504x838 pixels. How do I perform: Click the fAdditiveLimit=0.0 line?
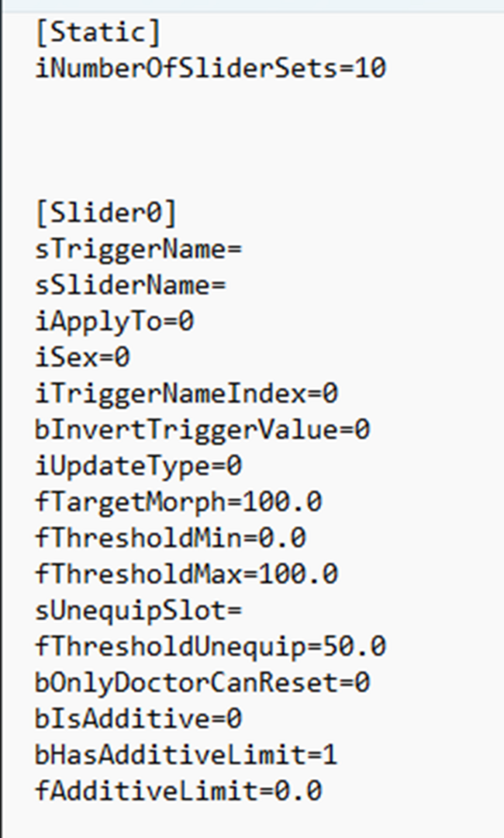click(x=179, y=791)
